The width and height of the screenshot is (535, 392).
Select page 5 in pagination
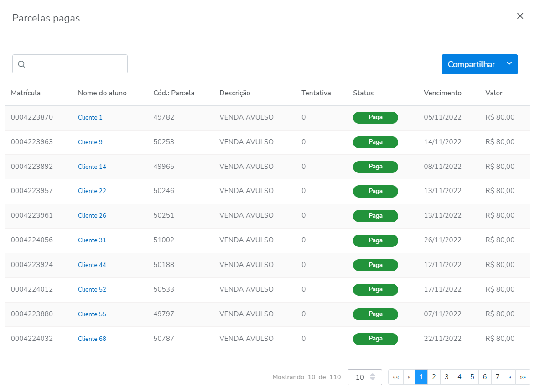[x=472, y=377]
